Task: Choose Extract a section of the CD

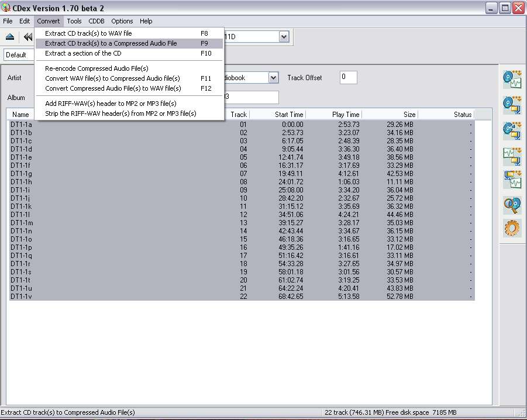Action: coord(129,53)
